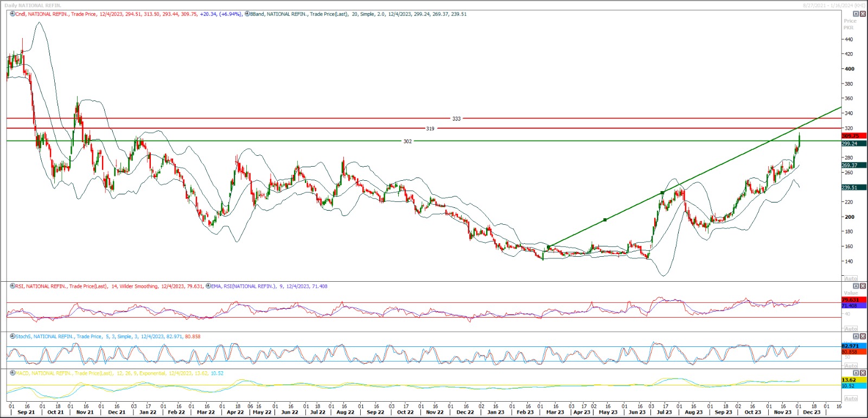Toggle Auto scaling on the MACD pane
868x418 pixels.
coord(851,398)
